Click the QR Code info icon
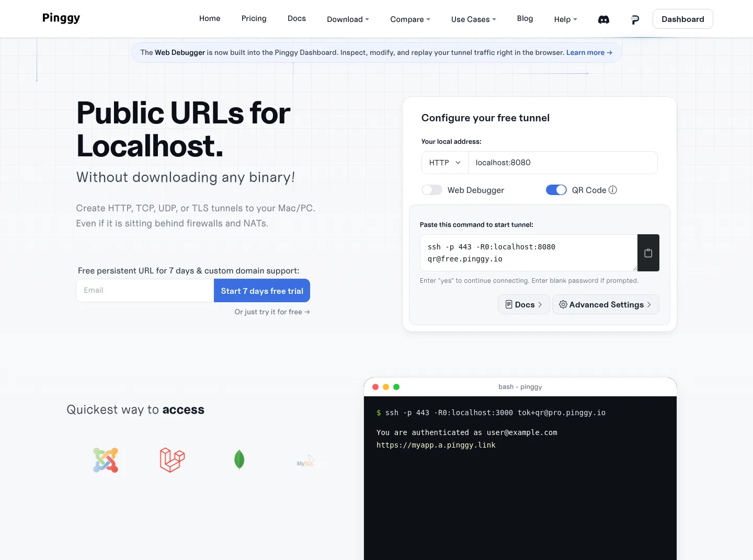 coord(613,190)
